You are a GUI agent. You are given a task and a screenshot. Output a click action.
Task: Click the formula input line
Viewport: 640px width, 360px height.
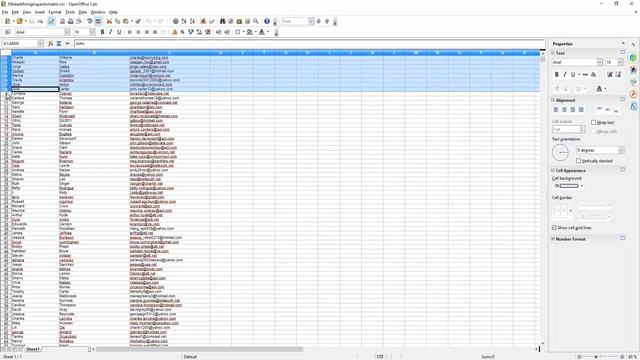coord(309,43)
